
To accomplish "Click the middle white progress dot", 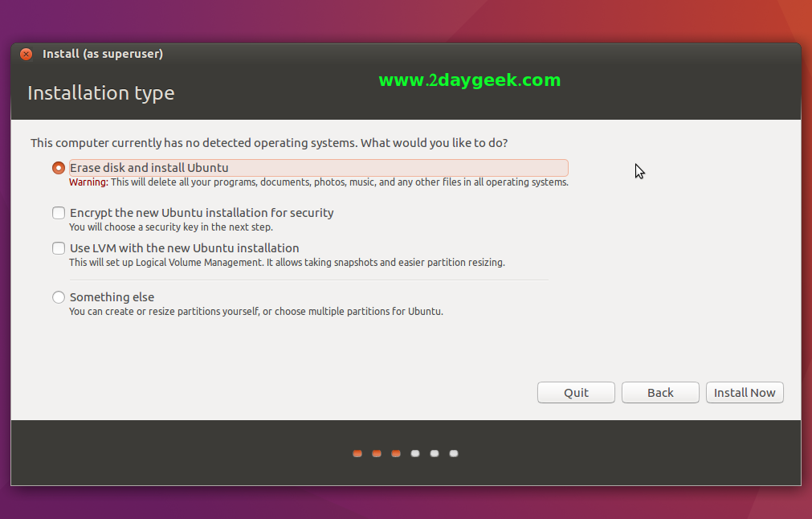I will [x=435, y=454].
